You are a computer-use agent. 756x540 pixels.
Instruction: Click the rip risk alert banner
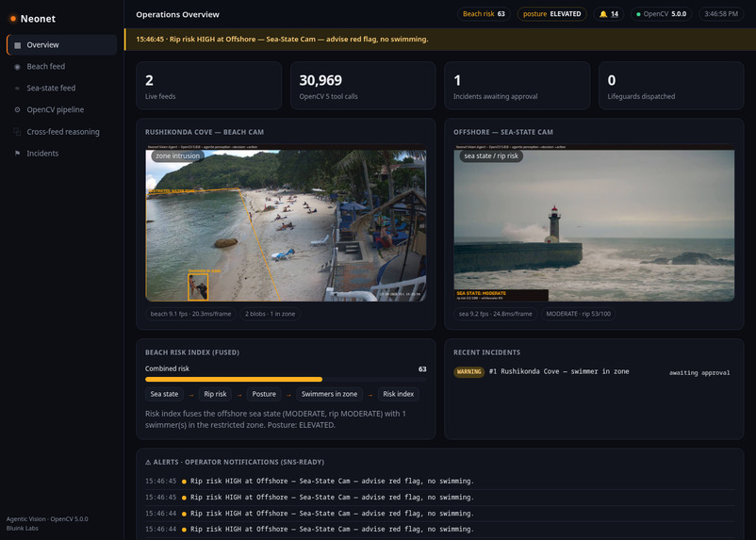click(439, 40)
